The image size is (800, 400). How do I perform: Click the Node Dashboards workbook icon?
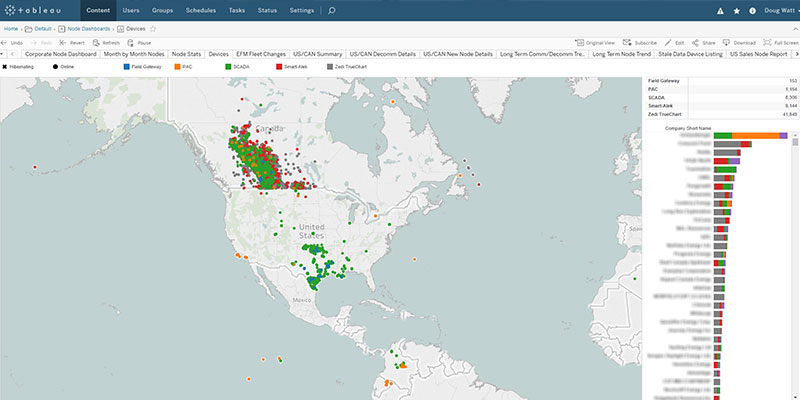coord(62,29)
